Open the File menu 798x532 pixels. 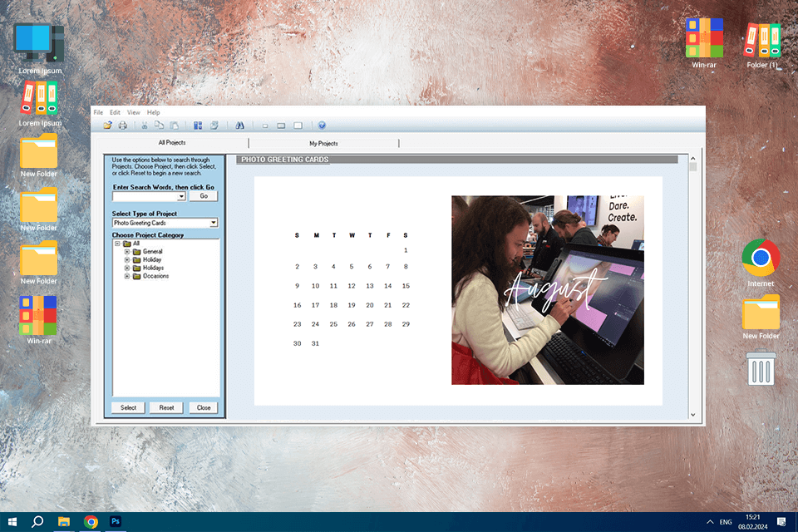(x=98, y=112)
